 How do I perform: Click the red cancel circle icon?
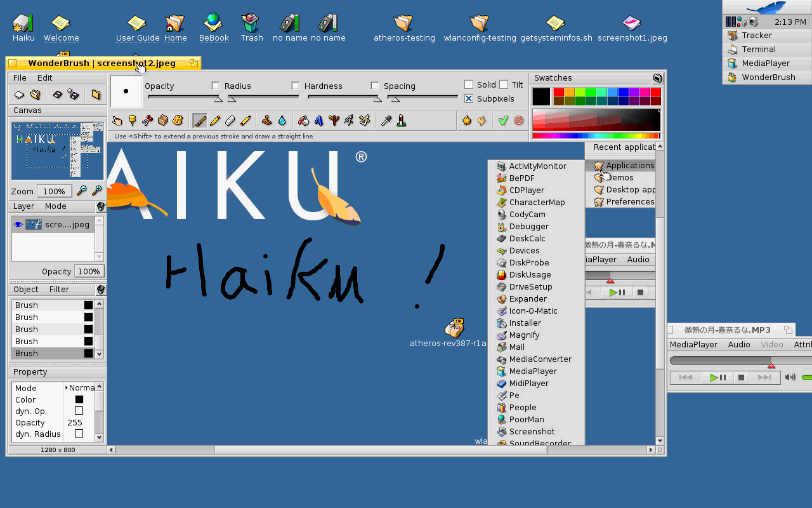click(x=519, y=120)
